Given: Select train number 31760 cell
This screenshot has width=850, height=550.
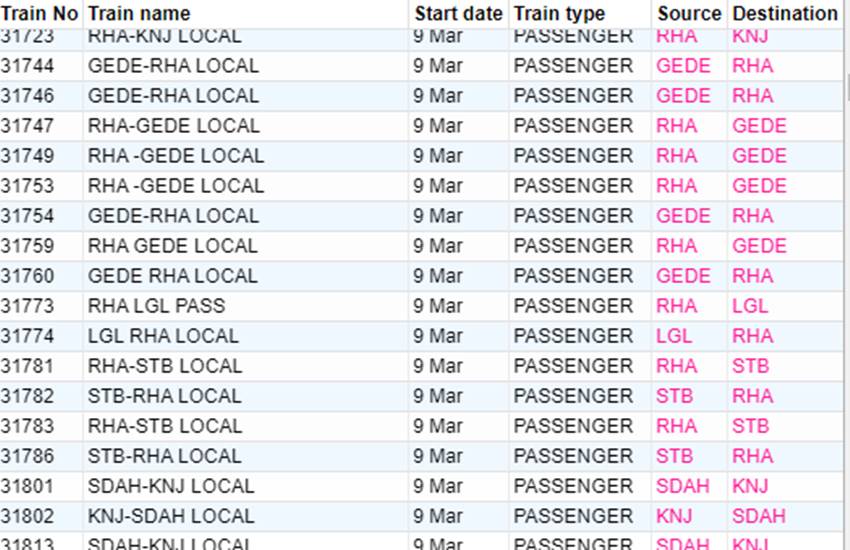Looking at the screenshot, I should point(27,276).
